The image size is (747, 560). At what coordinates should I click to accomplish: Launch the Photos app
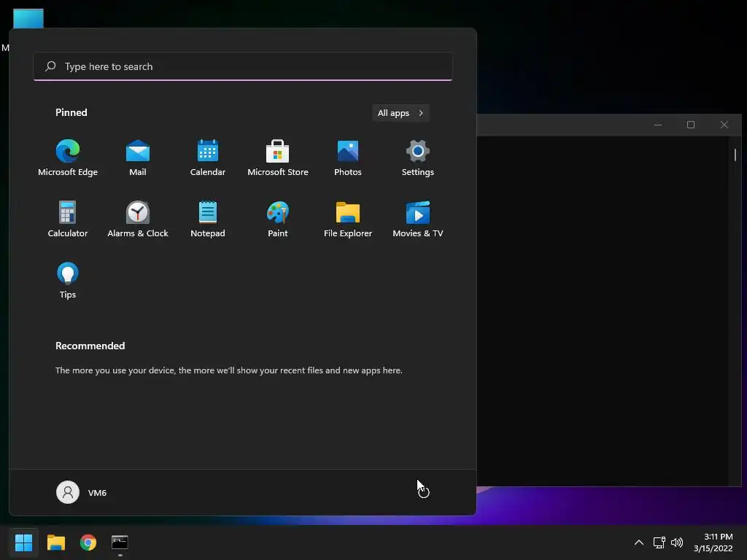pos(348,158)
